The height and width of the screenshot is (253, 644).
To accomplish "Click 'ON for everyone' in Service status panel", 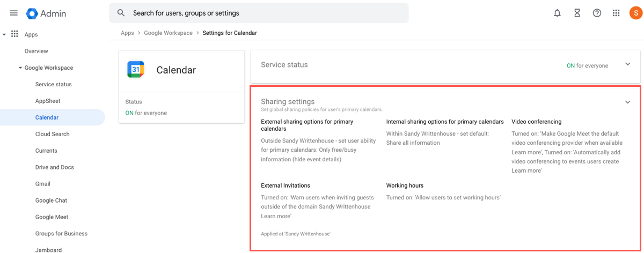I will coord(588,65).
